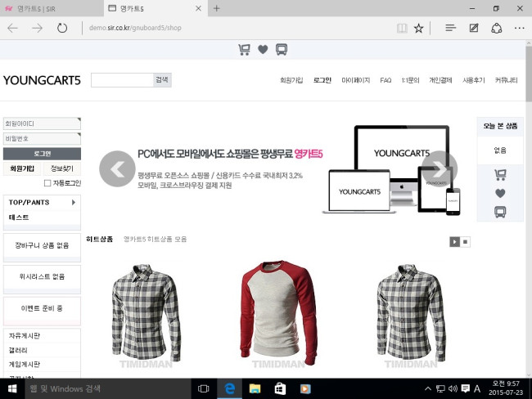
Task: Go to previous banner slide
Action: pyautogui.click(x=117, y=169)
